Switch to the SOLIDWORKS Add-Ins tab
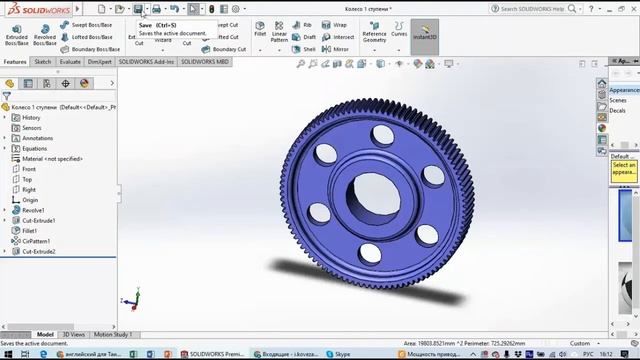This screenshot has height=360, width=640. (146, 62)
